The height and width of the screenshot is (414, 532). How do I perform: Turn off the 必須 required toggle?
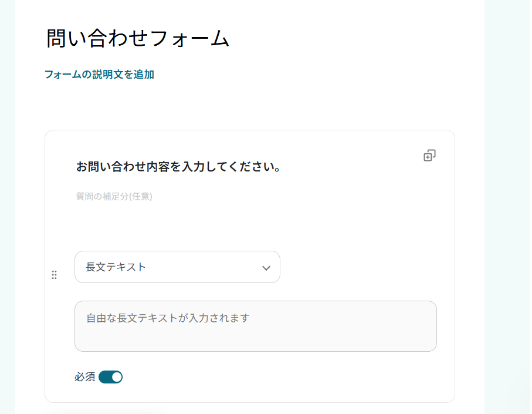tap(110, 377)
